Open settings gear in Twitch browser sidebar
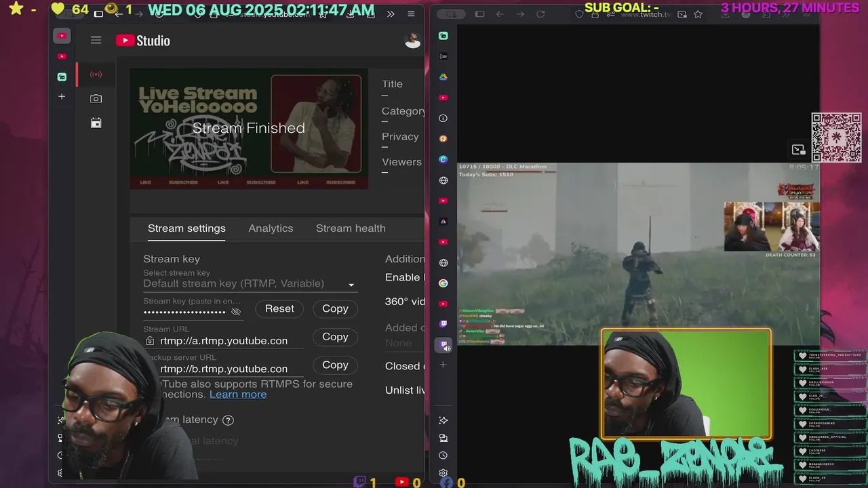 tap(443, 473)
